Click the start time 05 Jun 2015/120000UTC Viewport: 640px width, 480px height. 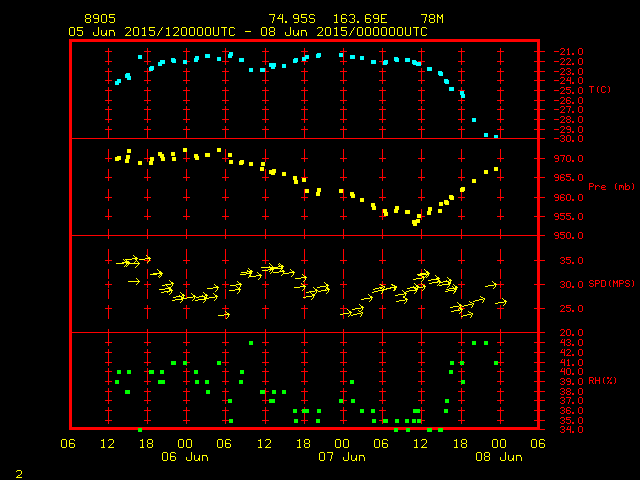[152, 32]
